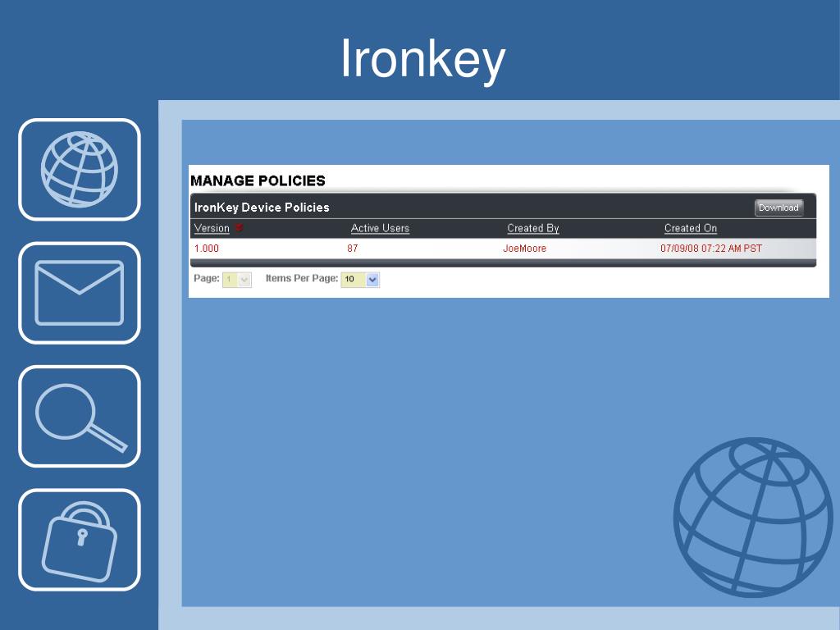Open the envelope mail icon
840x630 pixels.
80,293
